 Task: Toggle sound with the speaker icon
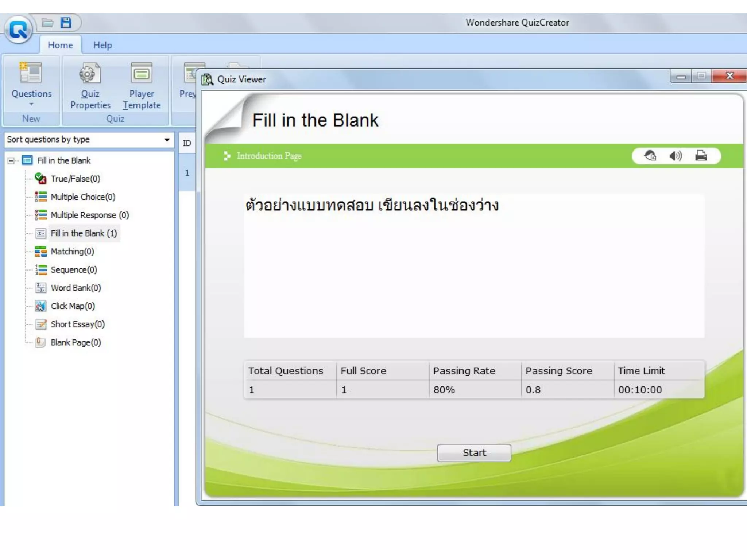click(675, 156)
